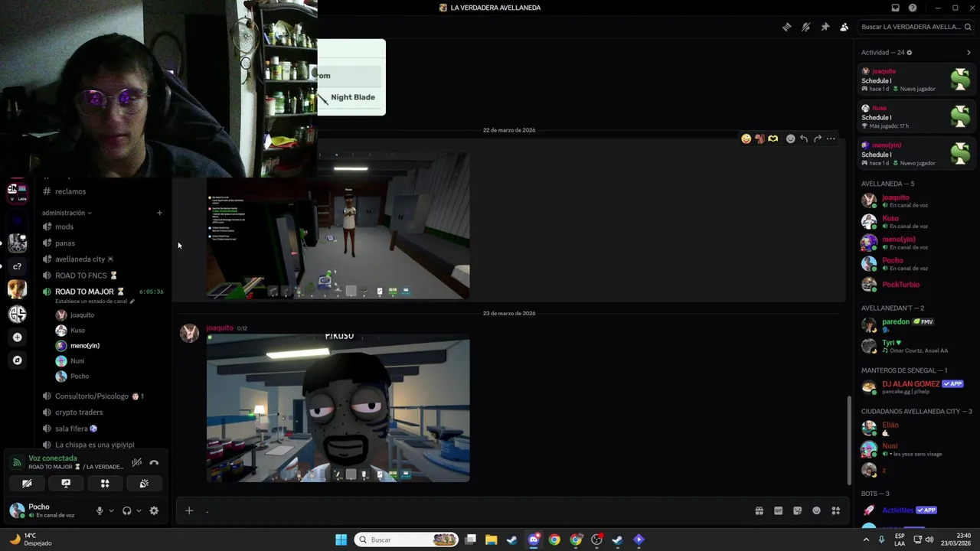Deafen with the headphones icon
Screen dimensions: 980x551
click(x=127, y=510)
